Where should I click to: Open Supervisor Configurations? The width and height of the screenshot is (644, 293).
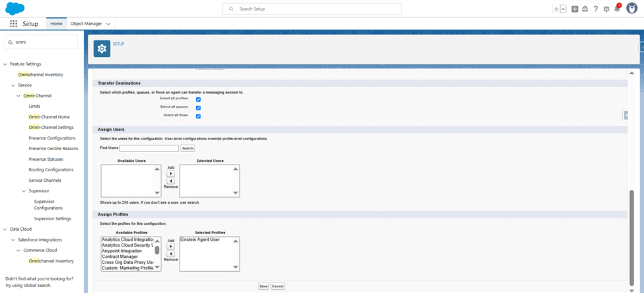pyautogui.click(x=48, y=205)
